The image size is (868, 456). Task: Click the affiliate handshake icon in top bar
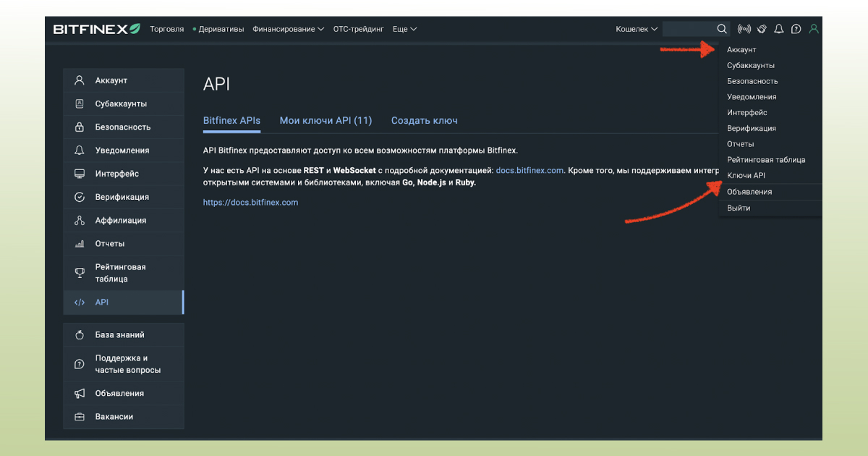tap(761, 29)
